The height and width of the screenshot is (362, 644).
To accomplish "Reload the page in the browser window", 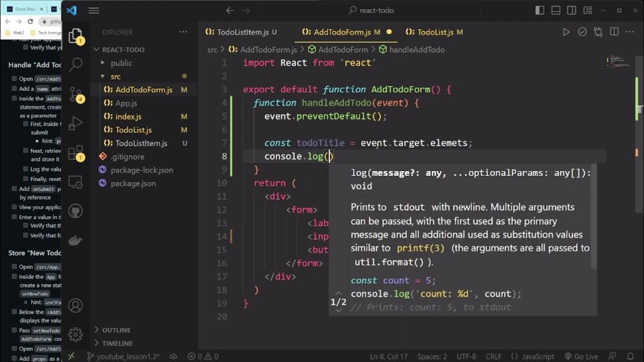I will coord(30,21).
